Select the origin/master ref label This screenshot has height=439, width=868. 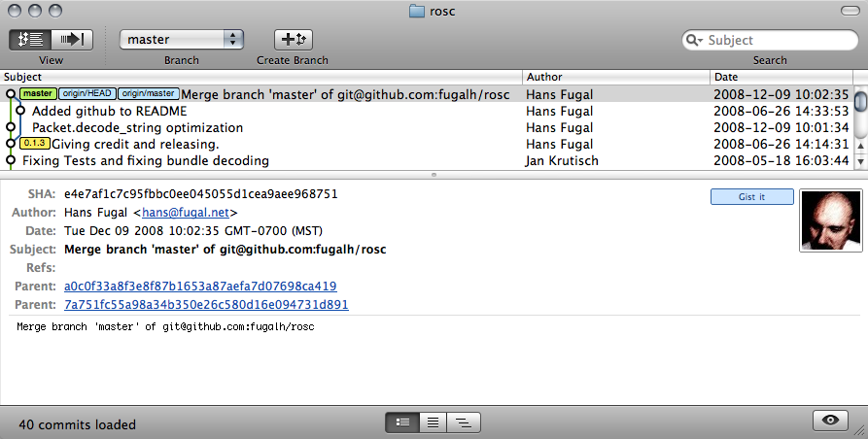tap(149, 93)
